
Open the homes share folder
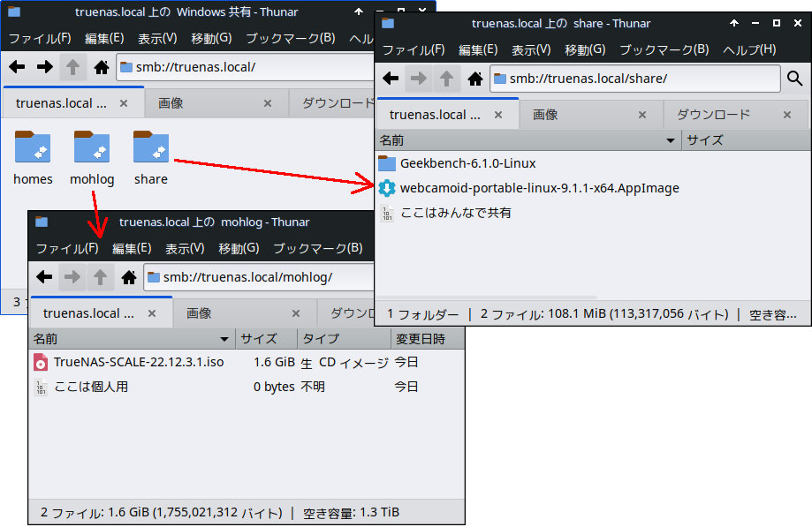click(x=33, y=158)
